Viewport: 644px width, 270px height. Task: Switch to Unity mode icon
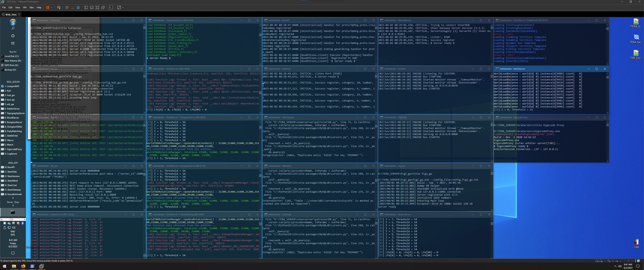(103, 7)
